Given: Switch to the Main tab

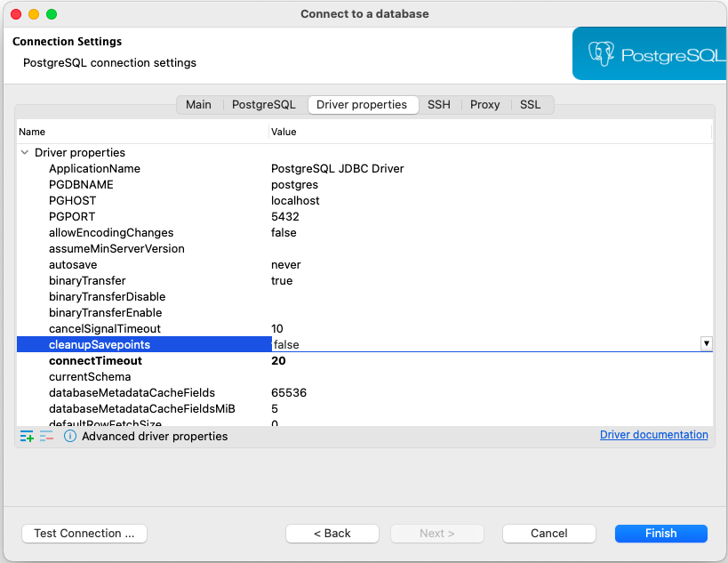Looking at the screenshot, I should 198,104.
